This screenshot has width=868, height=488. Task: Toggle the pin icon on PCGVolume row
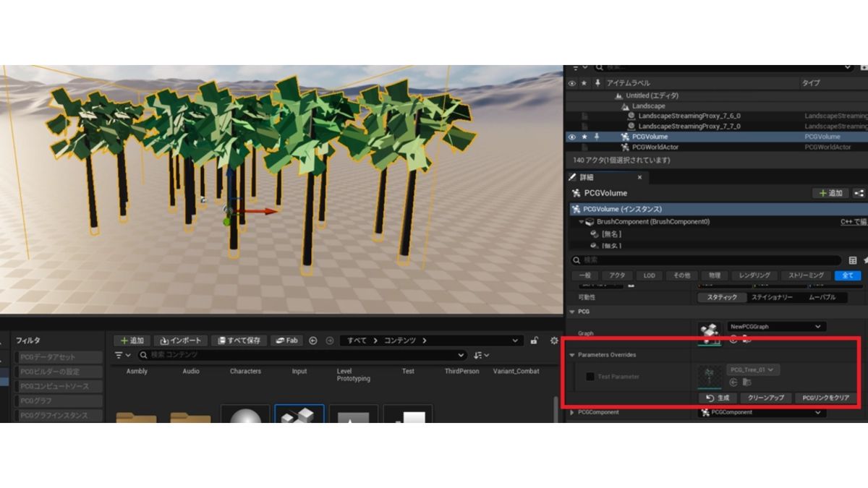[x=597, y=137]
